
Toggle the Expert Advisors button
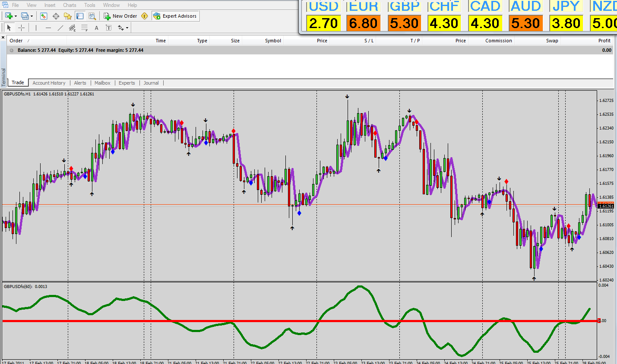175,16
